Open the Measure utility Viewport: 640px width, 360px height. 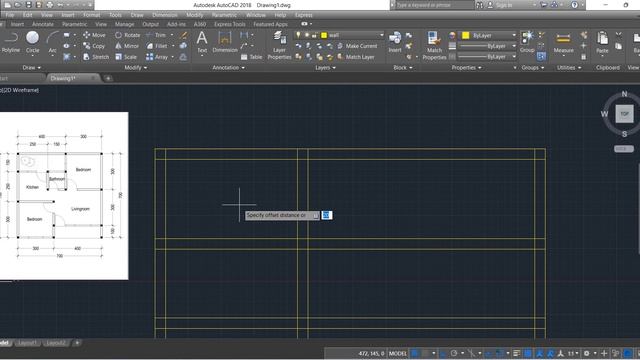(x=563, y=42)
